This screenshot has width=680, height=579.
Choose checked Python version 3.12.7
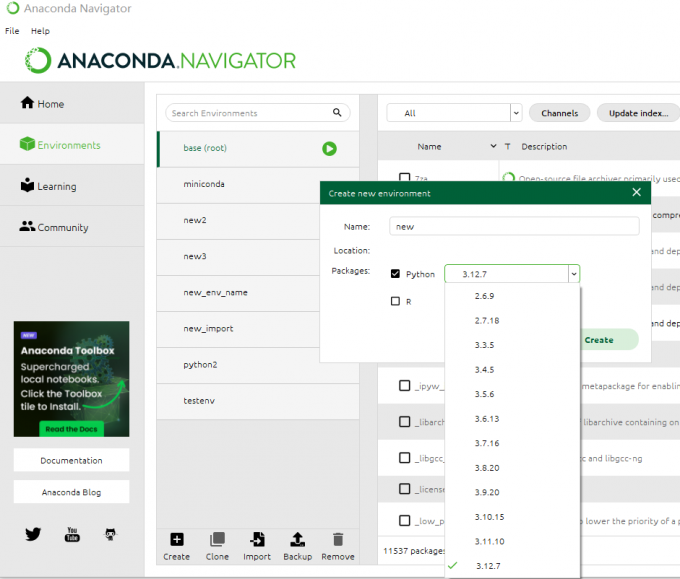[x=512, y=566]
